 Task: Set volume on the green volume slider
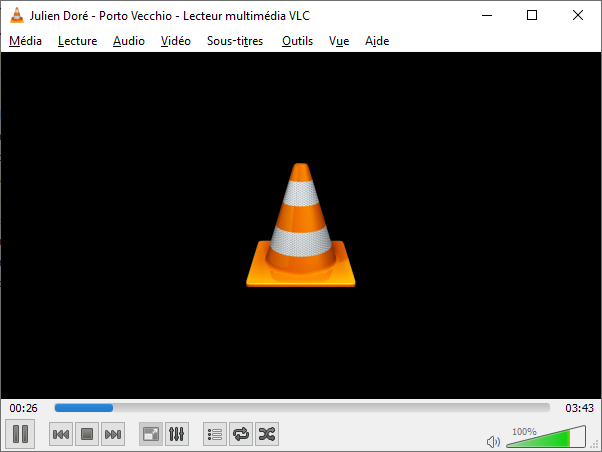point(546,437)
